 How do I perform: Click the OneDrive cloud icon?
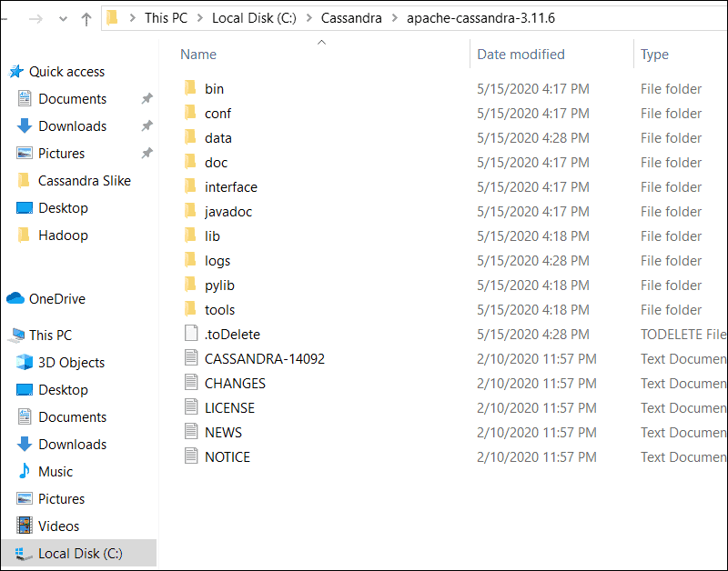[15, 298]
